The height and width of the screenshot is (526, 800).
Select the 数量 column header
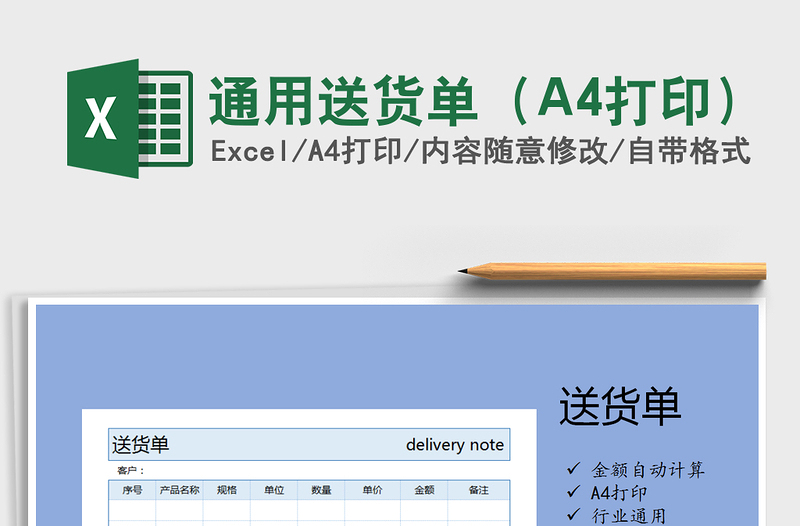point(321,490)
